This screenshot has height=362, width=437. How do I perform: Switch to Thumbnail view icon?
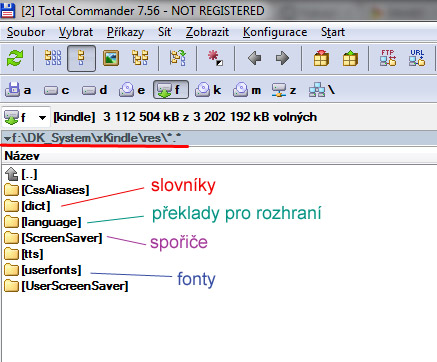point(111,58)
